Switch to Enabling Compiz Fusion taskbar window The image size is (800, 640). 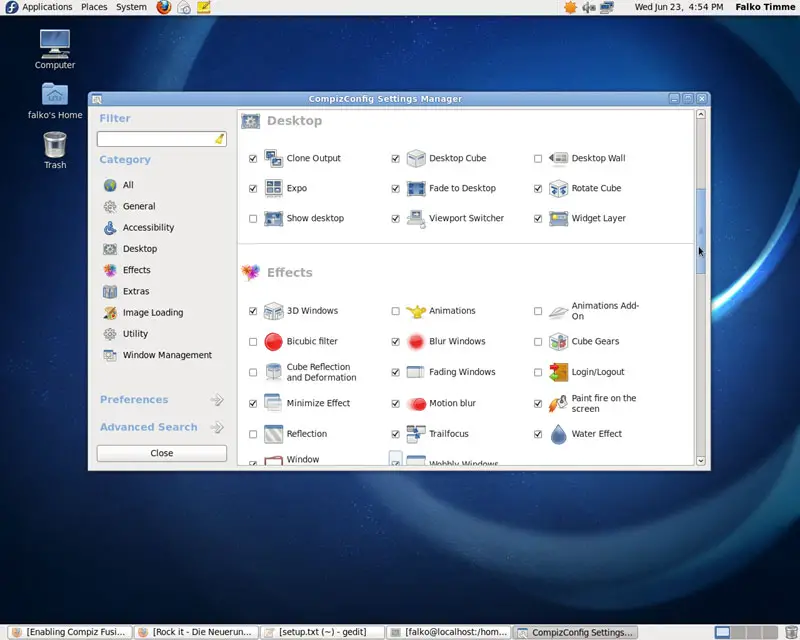tap(69, 632)
